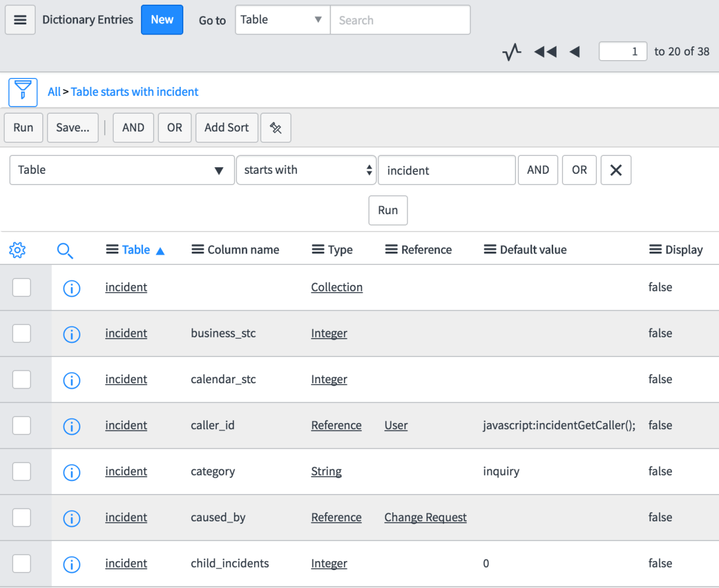Select the caller_id row checkbox

coord(21,426)
